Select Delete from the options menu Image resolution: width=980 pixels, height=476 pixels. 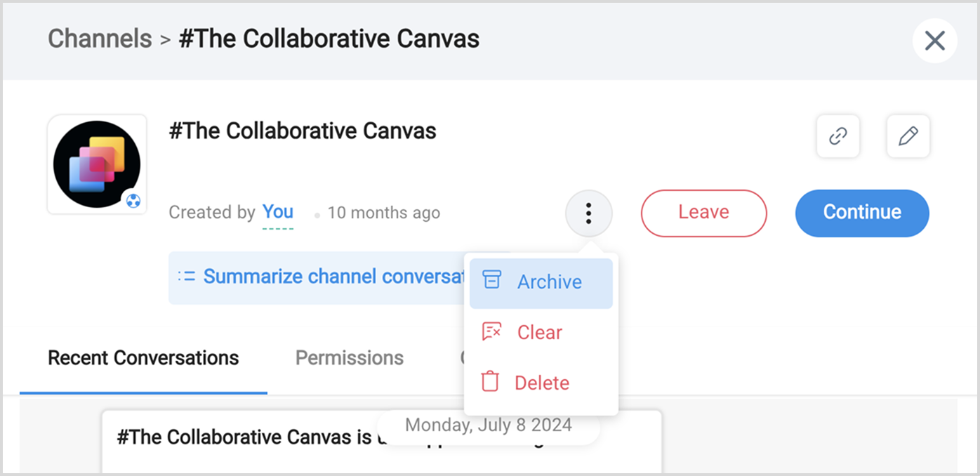tap(541, 383)
